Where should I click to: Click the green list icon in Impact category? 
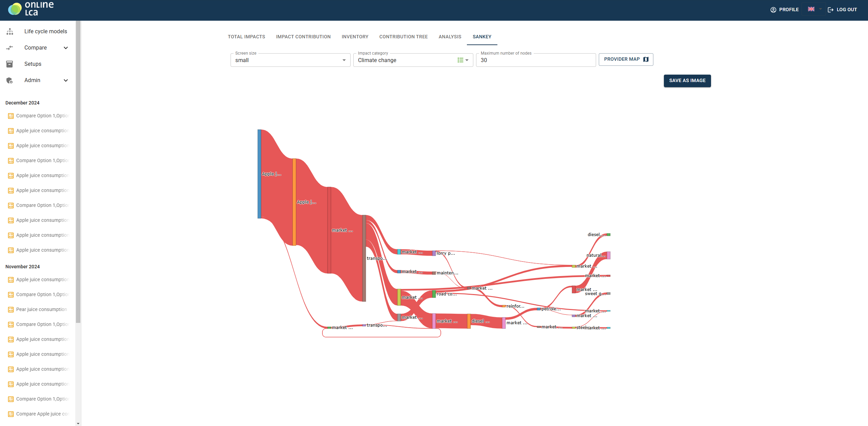click(x=460, y=60)
